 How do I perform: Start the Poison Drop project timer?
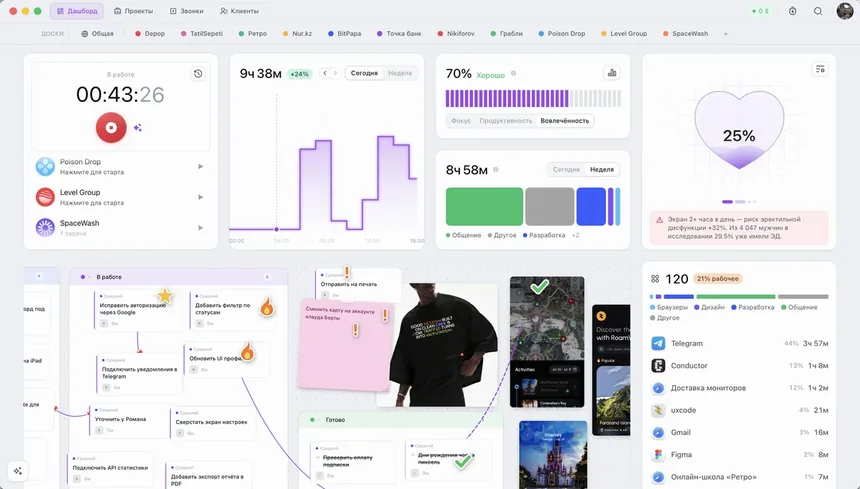201,166
